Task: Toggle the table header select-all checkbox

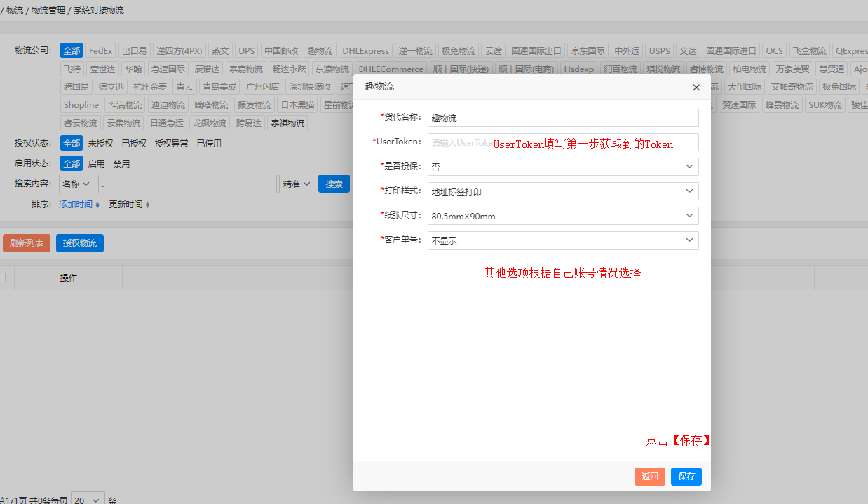Action: 2,278
